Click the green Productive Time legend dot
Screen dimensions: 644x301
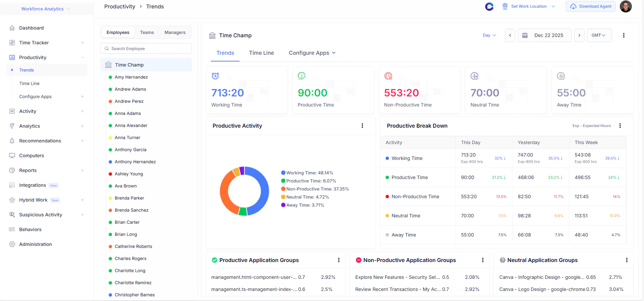(283, 181)
